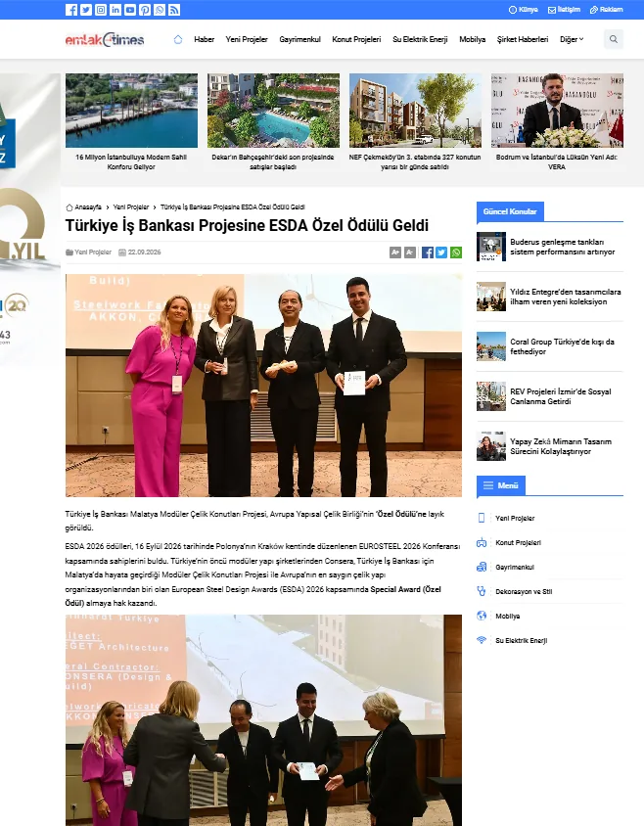
Task: Select Dekorasyon ve Stil in sidebar menu
Action: pos(524,591)
